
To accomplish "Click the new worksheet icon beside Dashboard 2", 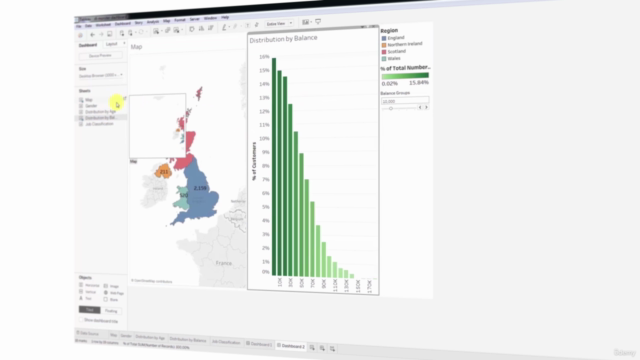I will pyautogui.click(x=312, y=347).
